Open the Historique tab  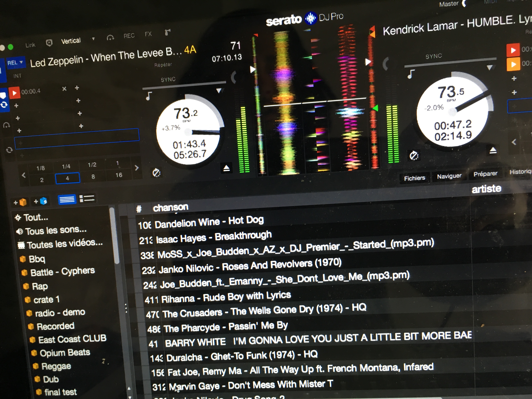click(521, 172)
